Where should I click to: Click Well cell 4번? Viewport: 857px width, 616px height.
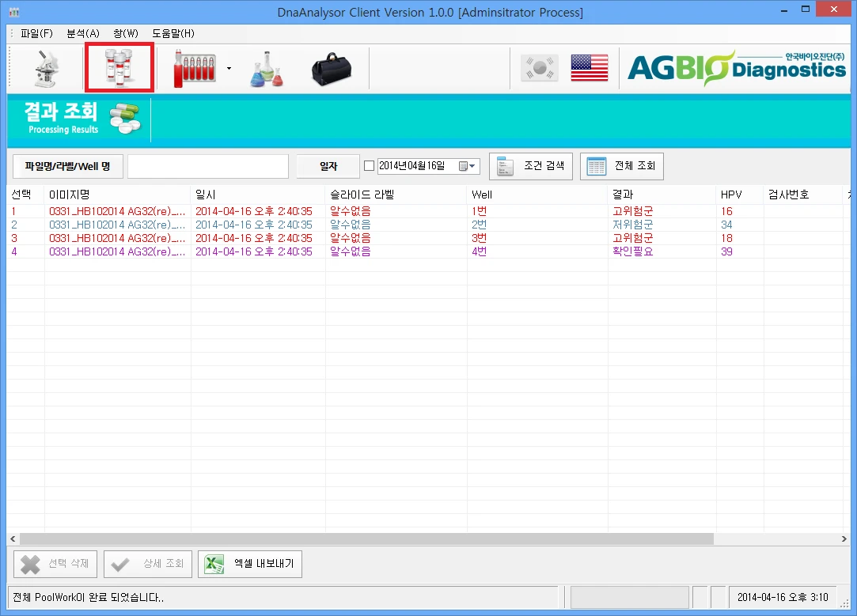480,251
